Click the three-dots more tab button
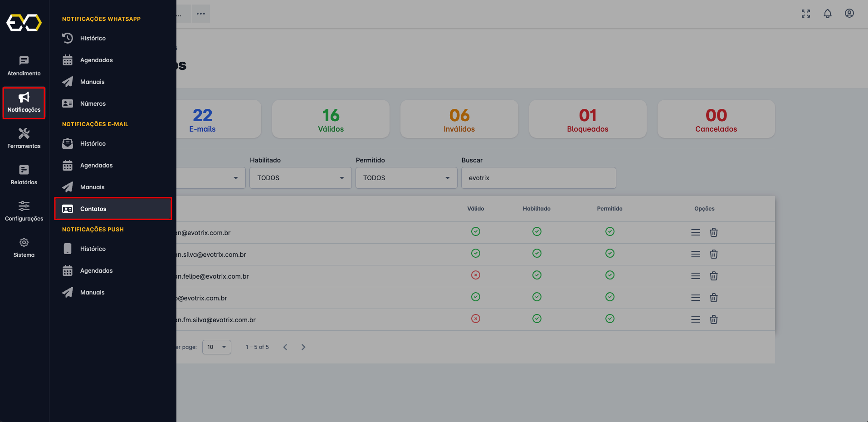This screenshot has width=868, height=422. coord(200,14)
